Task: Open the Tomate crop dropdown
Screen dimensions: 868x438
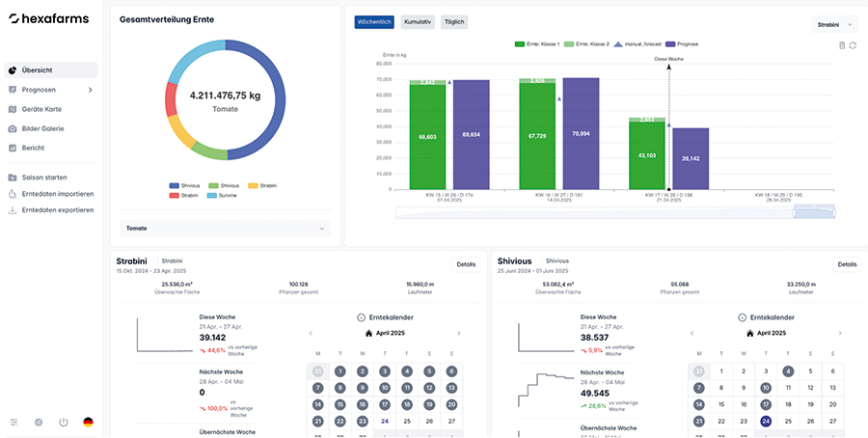Action: click(x=224, y=229)
